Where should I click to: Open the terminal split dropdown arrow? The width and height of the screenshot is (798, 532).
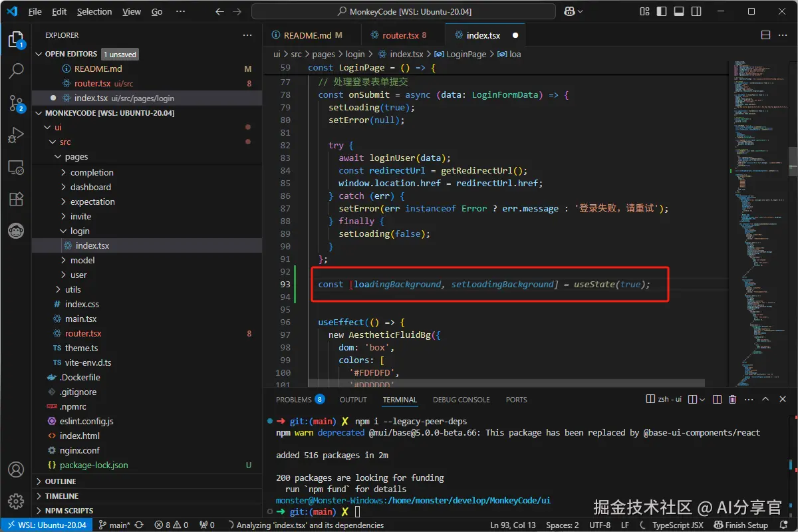click(x=703, y=399)
